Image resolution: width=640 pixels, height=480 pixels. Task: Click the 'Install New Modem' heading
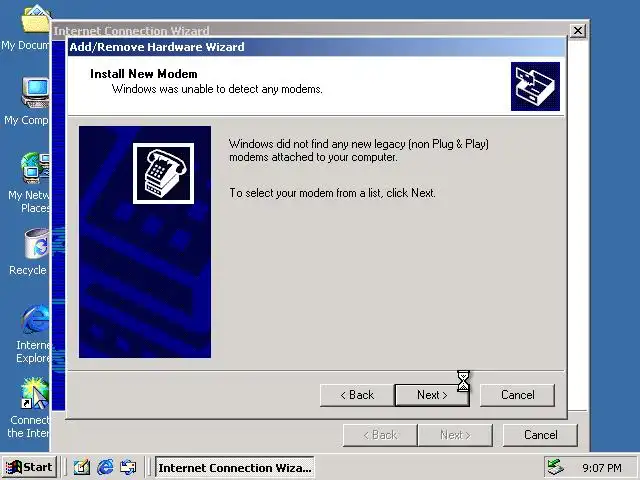click(x=144, y=74)
